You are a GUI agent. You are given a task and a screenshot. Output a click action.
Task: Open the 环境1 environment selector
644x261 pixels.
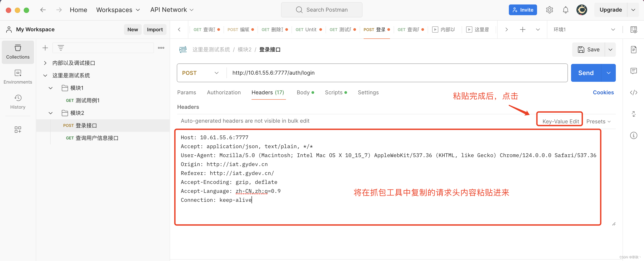[582, 29]
